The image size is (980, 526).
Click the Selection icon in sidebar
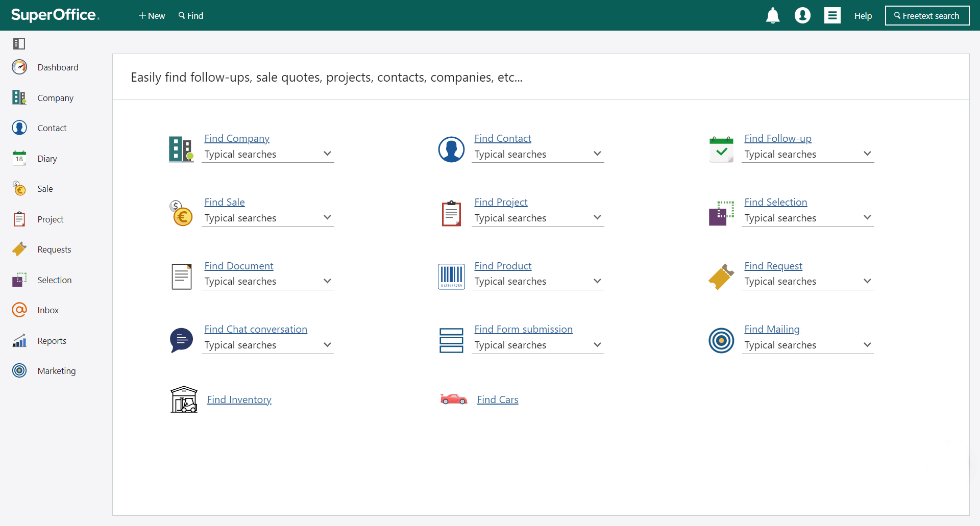click(x=19, y=280)
